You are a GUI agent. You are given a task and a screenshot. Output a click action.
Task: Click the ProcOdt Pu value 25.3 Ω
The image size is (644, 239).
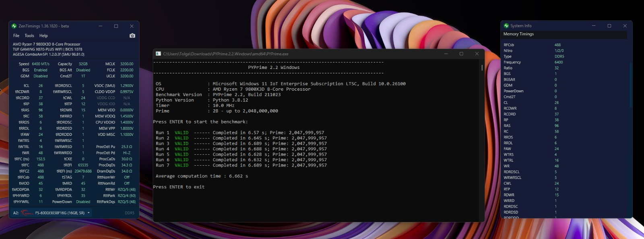[127, 147]
